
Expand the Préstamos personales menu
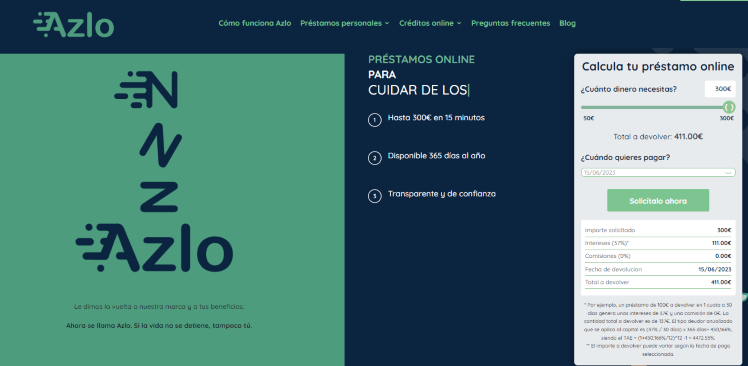coord(345,23)
